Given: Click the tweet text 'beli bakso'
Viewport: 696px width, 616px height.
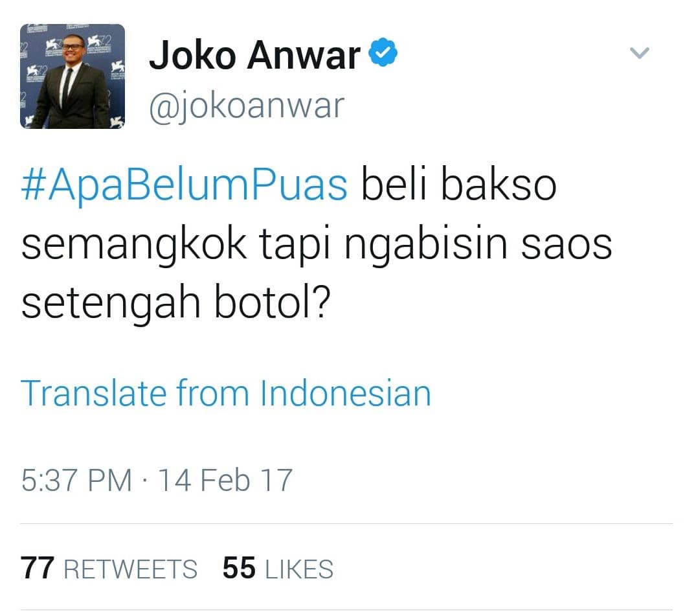Looking at the screenshot, I should click(x=458, y=184).
